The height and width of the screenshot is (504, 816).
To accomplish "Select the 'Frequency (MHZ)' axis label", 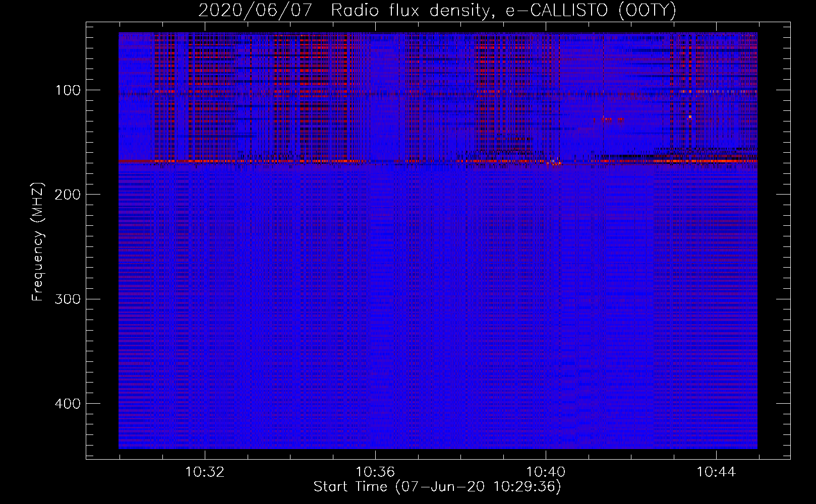I will [38, 242].
